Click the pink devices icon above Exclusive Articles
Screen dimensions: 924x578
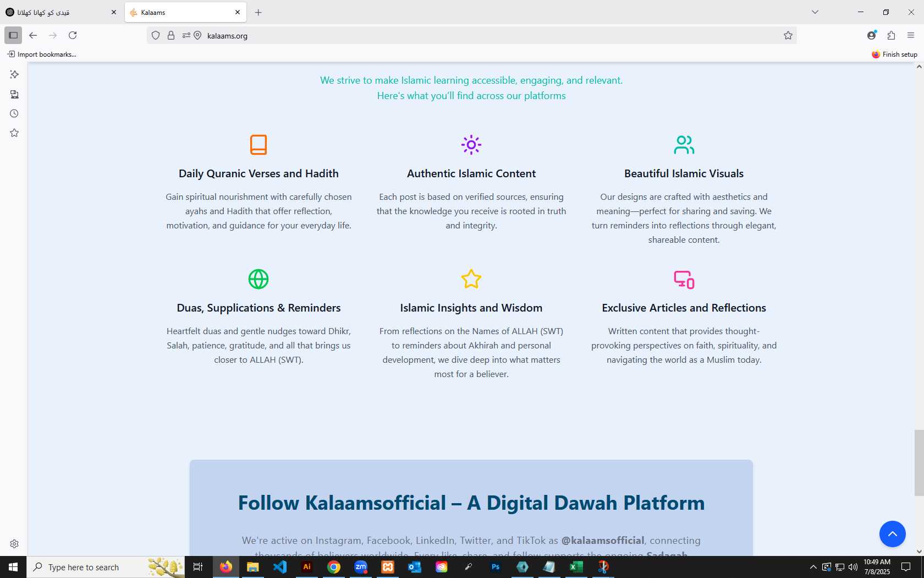(684, 280)
